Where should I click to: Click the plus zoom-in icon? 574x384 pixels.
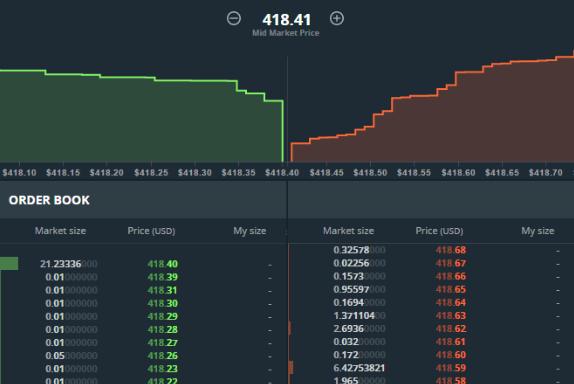[x=337, y=18]
